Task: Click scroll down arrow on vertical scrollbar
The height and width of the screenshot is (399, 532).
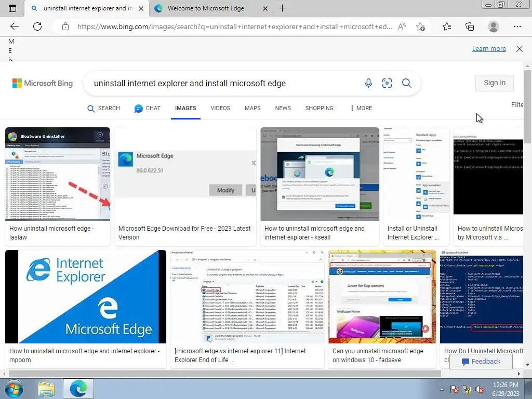Action: (527, 365)
